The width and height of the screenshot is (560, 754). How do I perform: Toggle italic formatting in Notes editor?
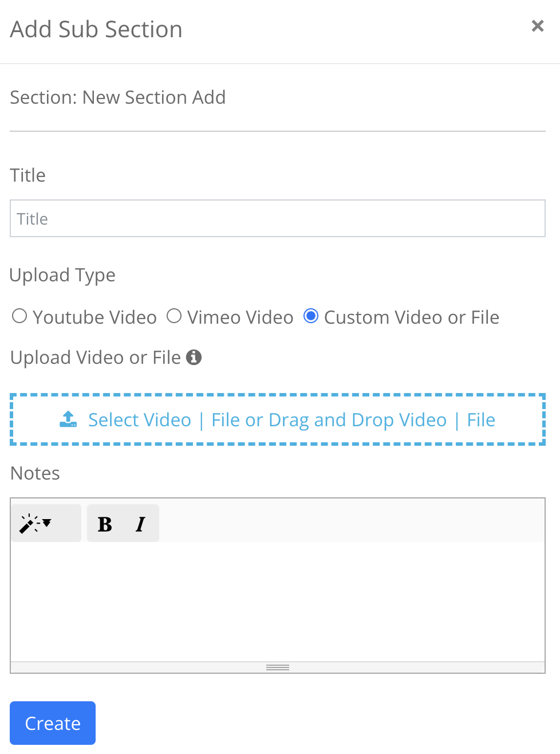point(140,524)
